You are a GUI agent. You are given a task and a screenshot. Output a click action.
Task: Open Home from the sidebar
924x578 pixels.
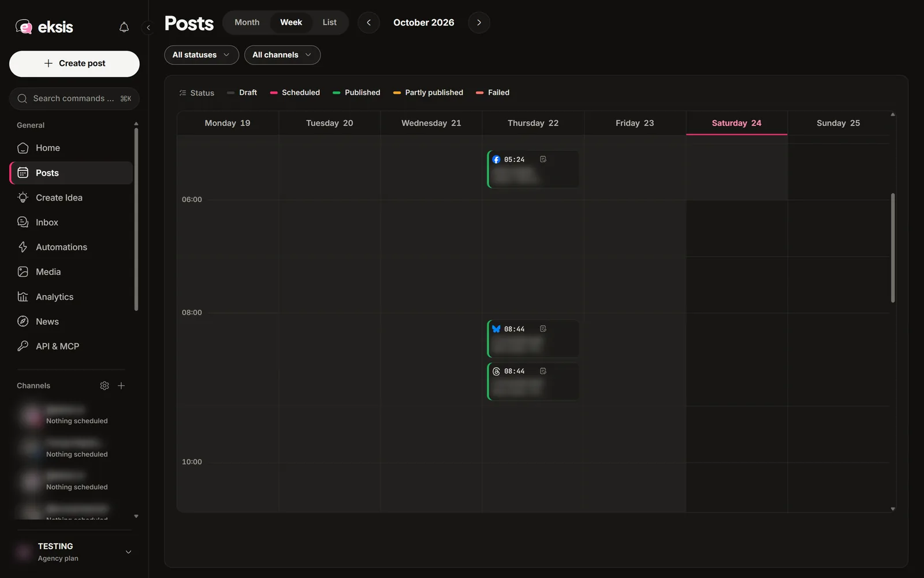tap(71, 148)
